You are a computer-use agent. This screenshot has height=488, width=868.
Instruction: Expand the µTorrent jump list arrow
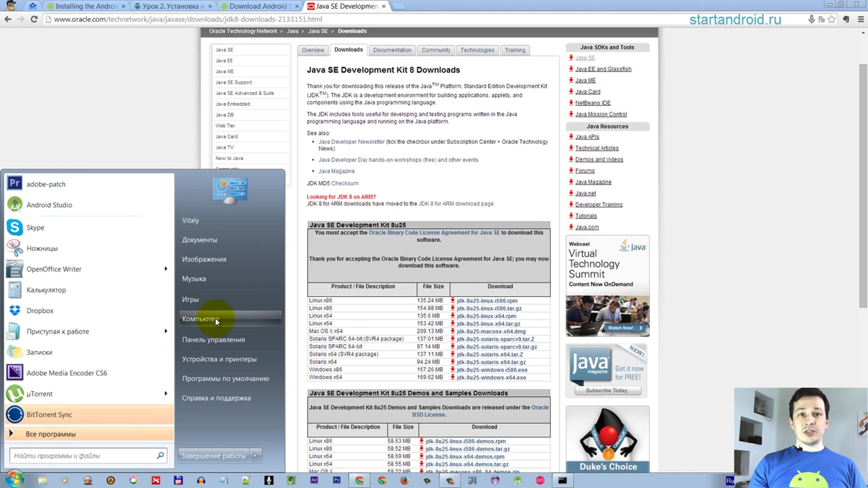166,393
